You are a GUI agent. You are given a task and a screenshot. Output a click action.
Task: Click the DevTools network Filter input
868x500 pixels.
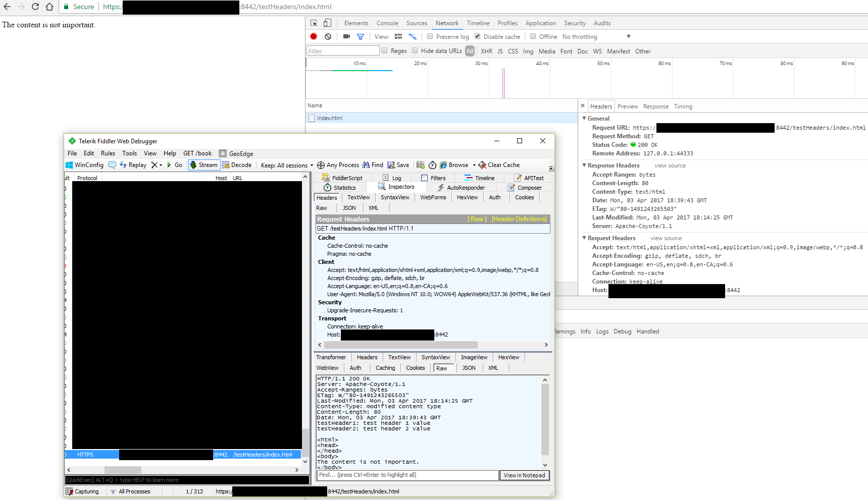pyautogui.click(x=343, y=50)
